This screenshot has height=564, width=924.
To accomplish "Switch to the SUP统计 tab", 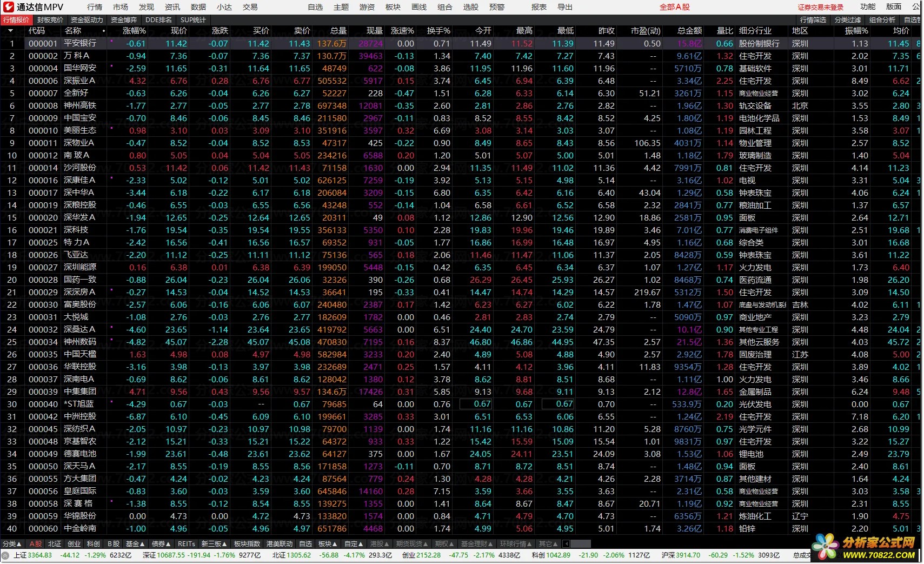I will point(193,19).
